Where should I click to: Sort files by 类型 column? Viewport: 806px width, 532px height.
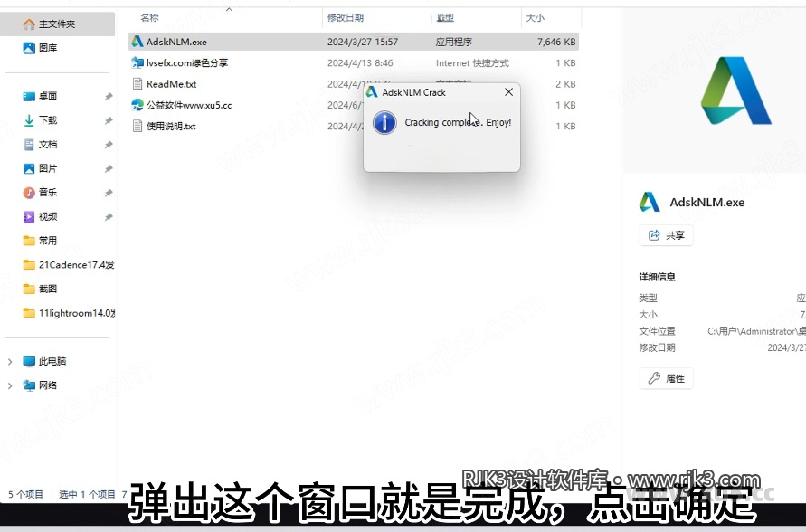(445, 17)
